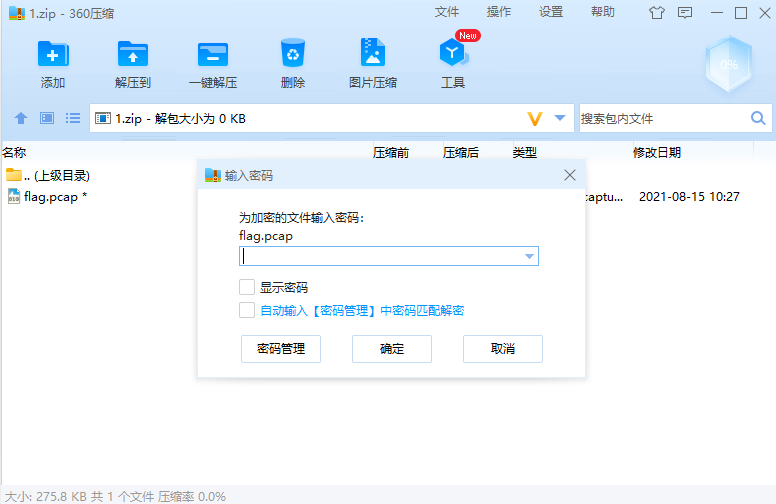Click the 密码管理 password manager button

(281, 349)
